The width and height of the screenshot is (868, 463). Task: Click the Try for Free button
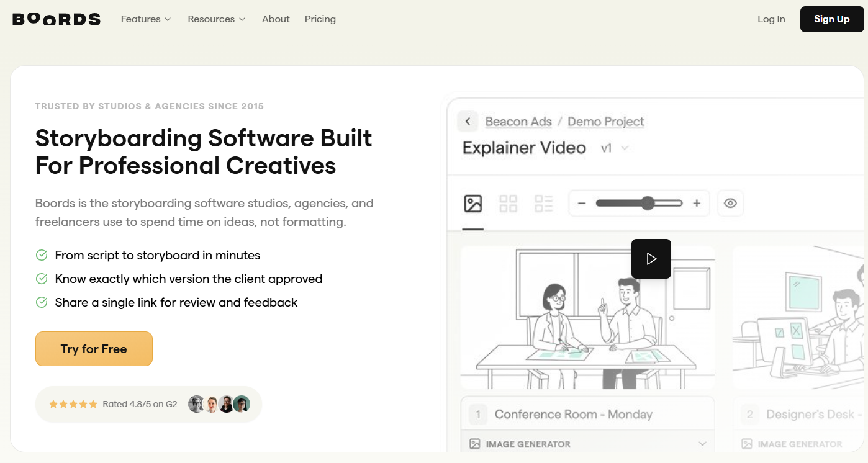pos(94,349)
